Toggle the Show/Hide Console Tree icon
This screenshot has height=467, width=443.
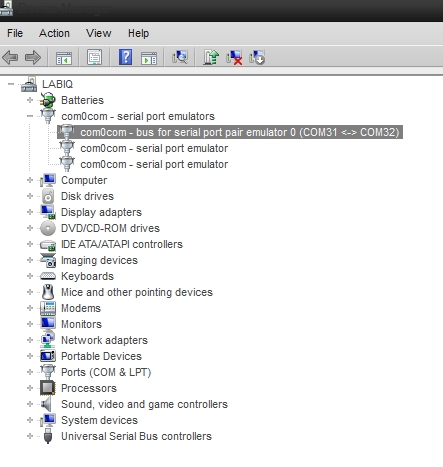pos(64,57)
